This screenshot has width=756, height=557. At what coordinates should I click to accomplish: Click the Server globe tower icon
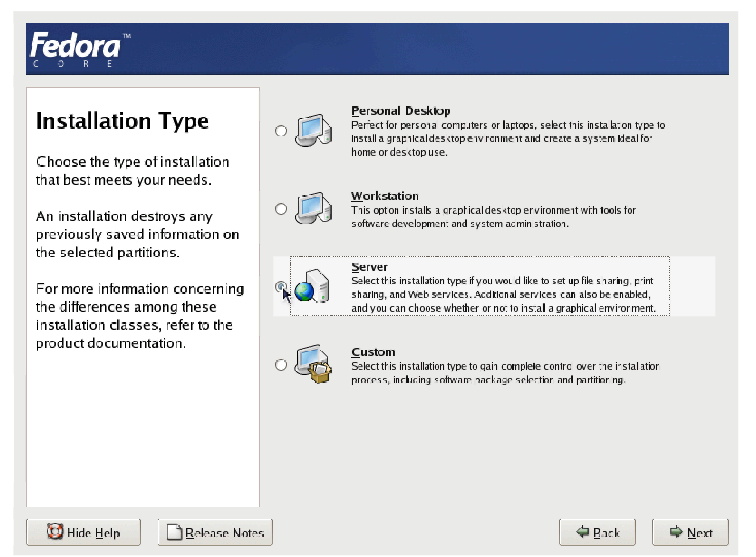tap(312, 286)
